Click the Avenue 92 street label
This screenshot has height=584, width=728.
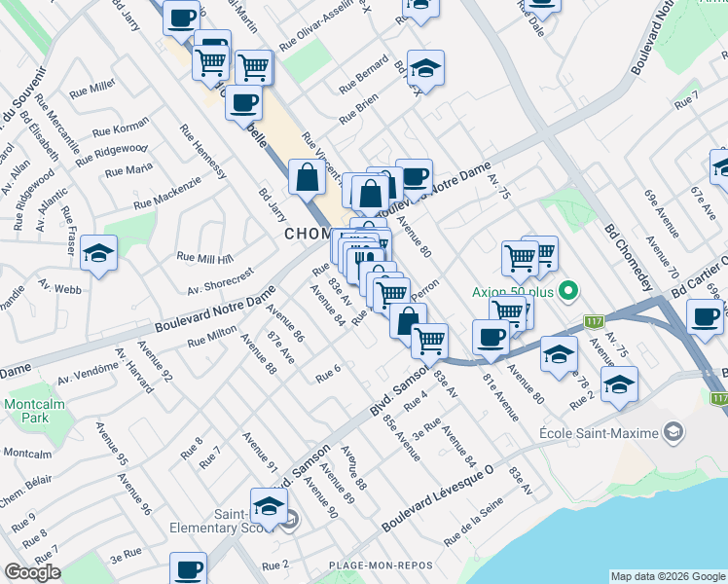point(155,362)
